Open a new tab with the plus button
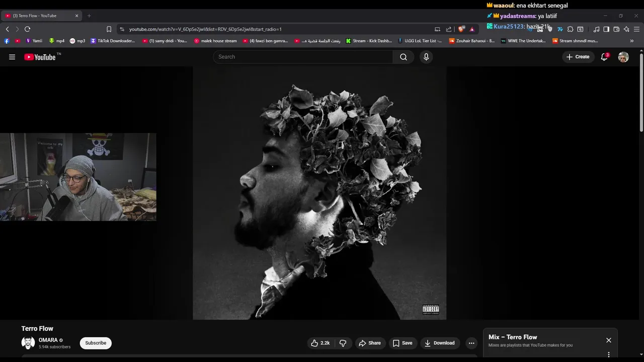 click(89, 16)
